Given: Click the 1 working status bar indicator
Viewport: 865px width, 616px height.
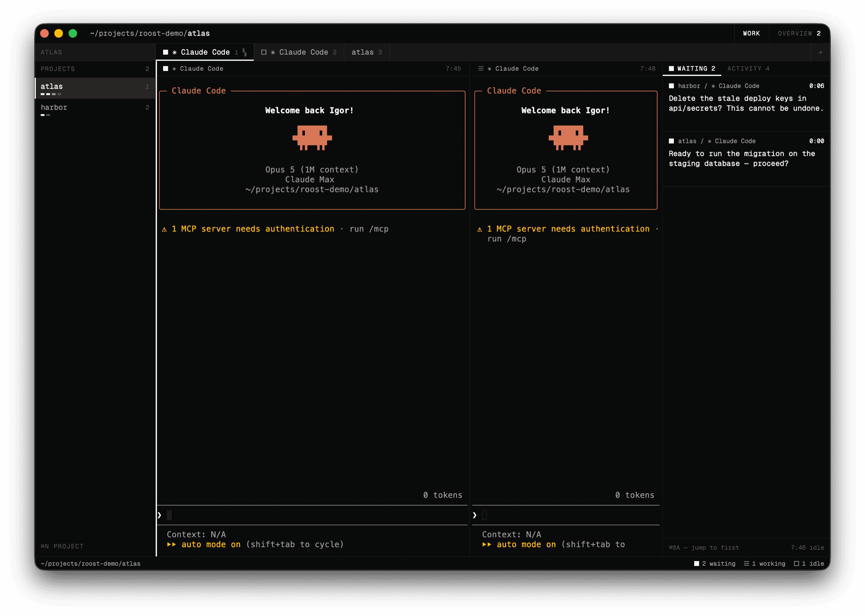Looking at the screenshot, I should (764, 564).
